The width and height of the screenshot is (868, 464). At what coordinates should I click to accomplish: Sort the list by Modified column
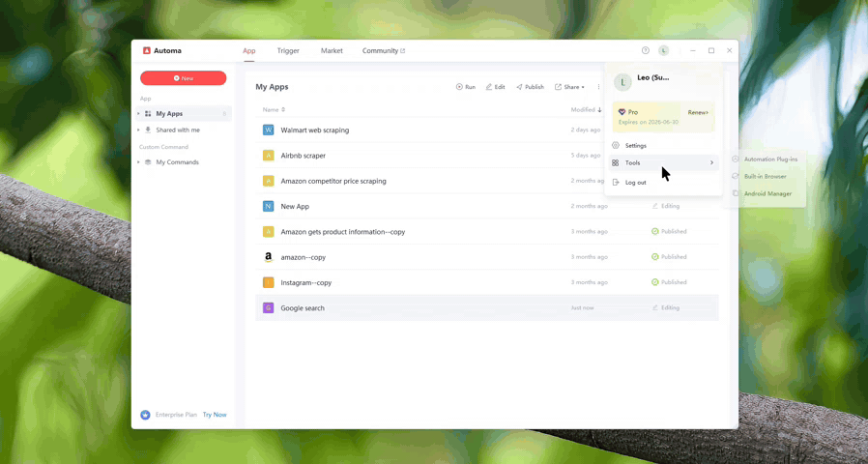[x=586, y=109]
